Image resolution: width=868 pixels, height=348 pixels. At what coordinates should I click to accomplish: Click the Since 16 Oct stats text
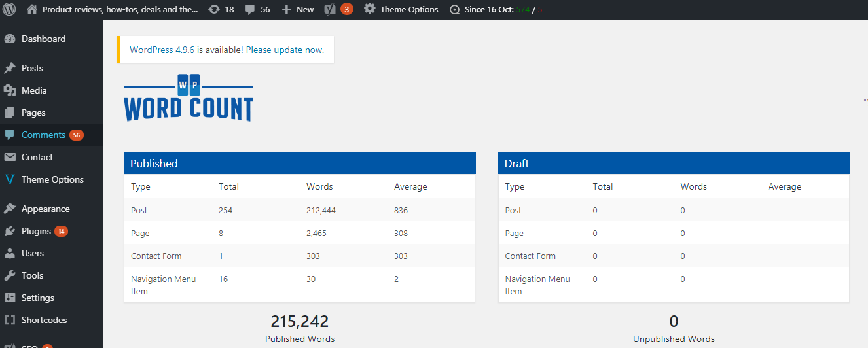(503, 9)
